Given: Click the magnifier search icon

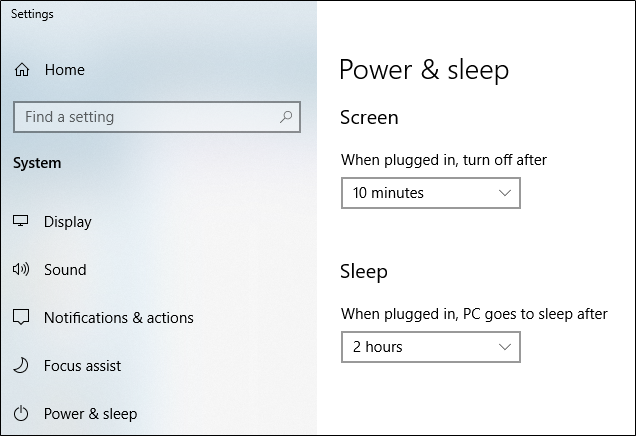Looking at the screenshot, I should 286,117.
